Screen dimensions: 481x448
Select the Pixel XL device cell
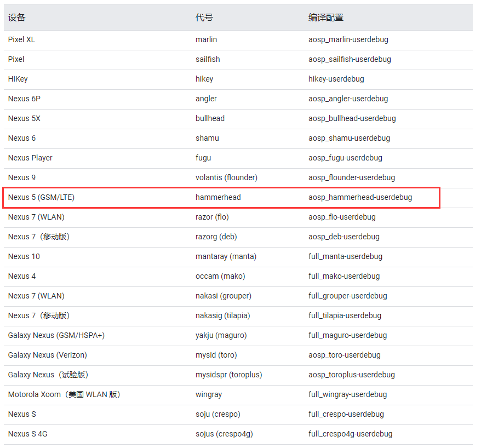tap(21, 39)
